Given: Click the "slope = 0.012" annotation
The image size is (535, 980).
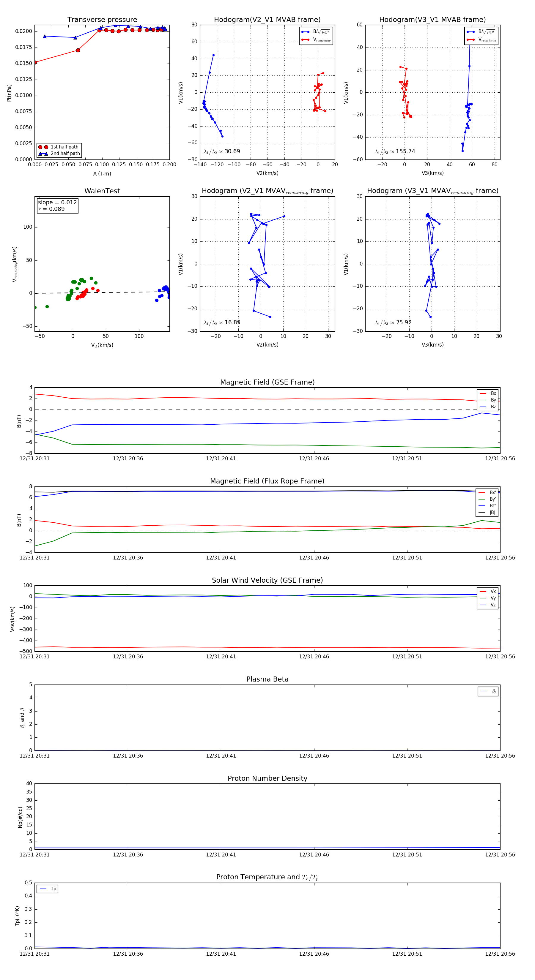Looking at the screenshot, I should pyautogui.click(x=57, y=203).
